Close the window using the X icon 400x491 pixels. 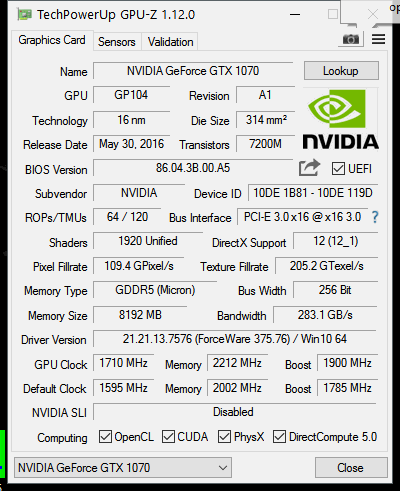tap(372, 15)
